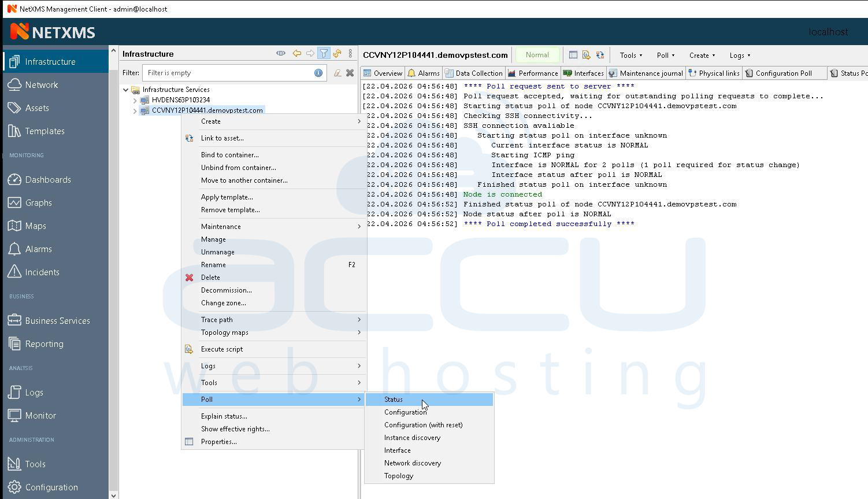Expand the Trace path submenu
868x499 pixels.
[x=273, y=320]
